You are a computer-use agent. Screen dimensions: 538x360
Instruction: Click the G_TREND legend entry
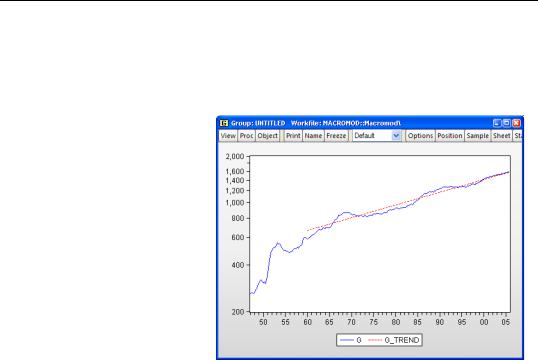pyautogui.click(x=394, y=340)
